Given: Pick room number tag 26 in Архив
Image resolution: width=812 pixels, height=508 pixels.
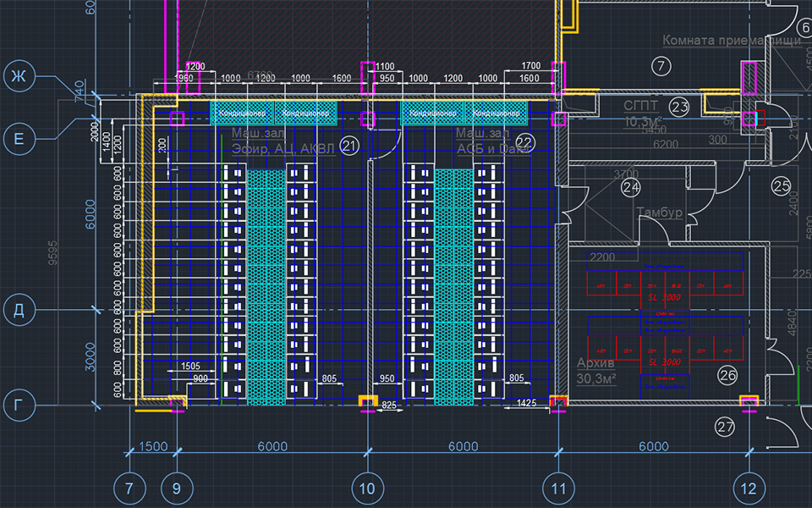Looking at the screenshot, I should (x=727, y=372).
